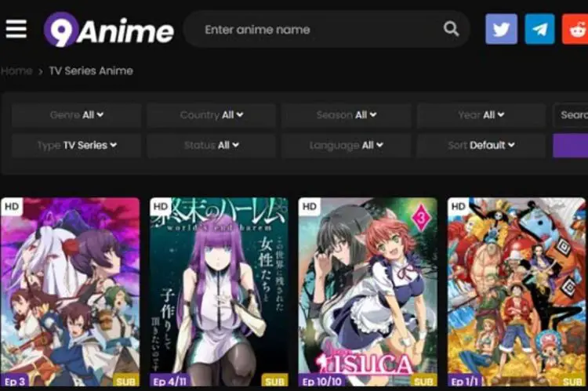
Task: Click HD badge on World's End Harem poster
Action: tap(161, 207)
